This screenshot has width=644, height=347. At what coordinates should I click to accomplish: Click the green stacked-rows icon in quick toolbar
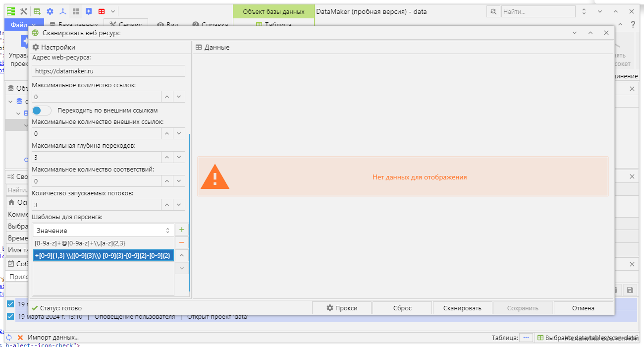click(11, 11)
